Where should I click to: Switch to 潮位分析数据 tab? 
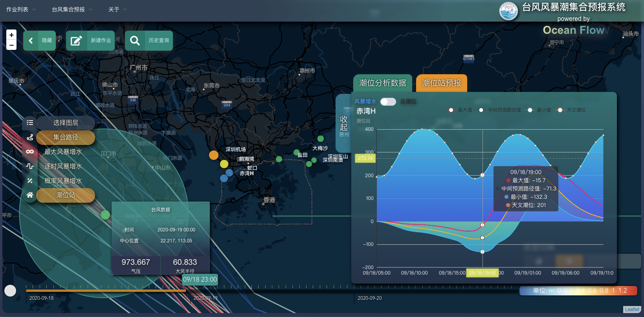383,83
